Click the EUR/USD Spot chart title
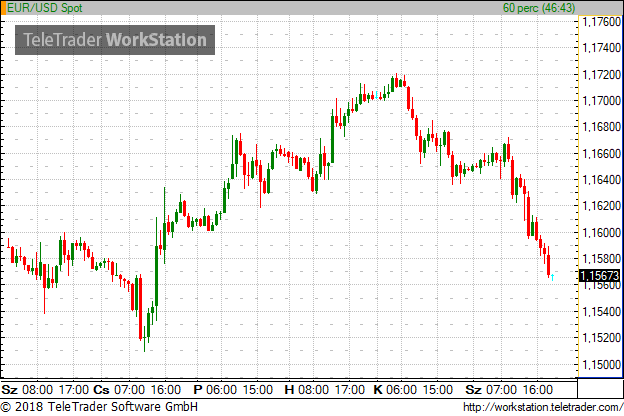This screenshot has width=624, height=416. pos(45,8)
